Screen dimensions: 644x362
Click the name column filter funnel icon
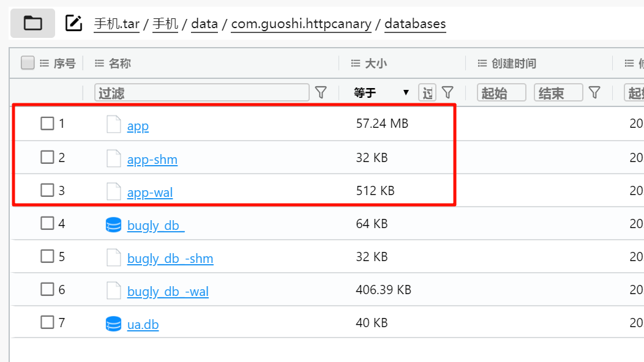click(321, 92)
